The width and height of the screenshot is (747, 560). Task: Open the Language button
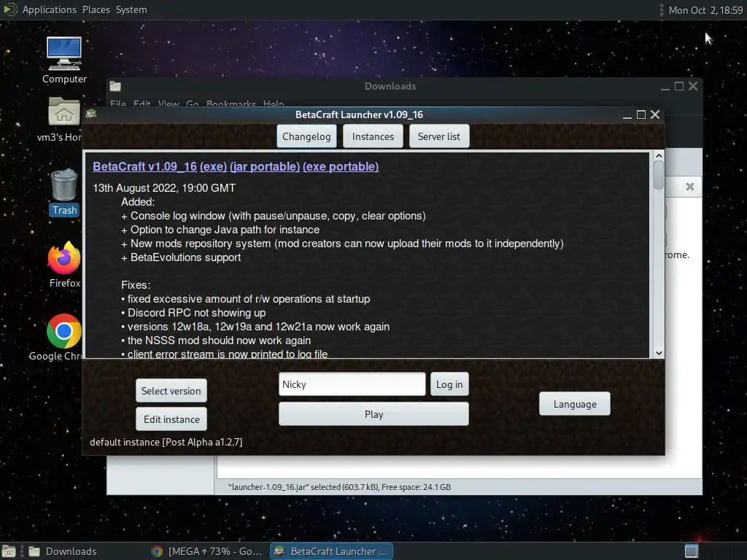575,404
